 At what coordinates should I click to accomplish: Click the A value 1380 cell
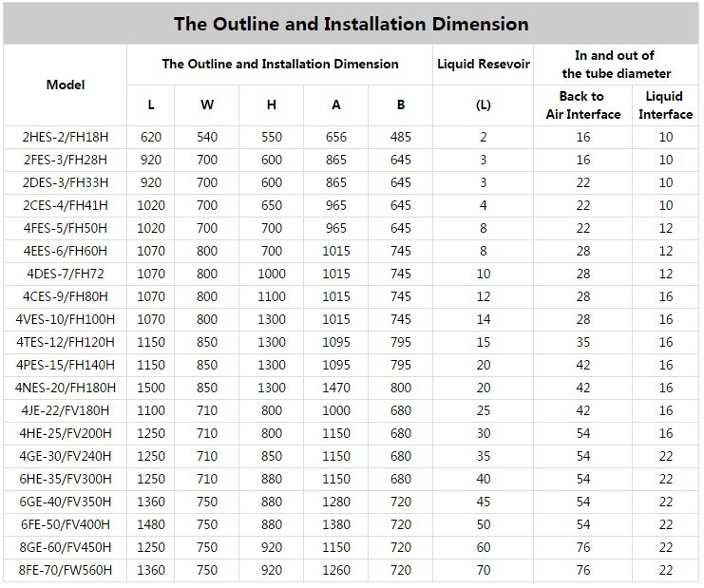point(336,524)
